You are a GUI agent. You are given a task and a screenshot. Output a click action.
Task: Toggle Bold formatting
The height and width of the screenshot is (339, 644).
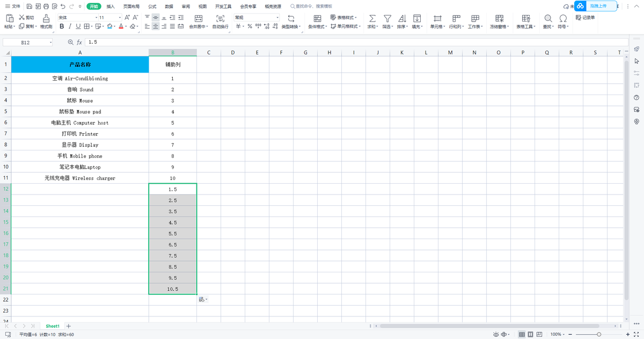click(62, 26)
